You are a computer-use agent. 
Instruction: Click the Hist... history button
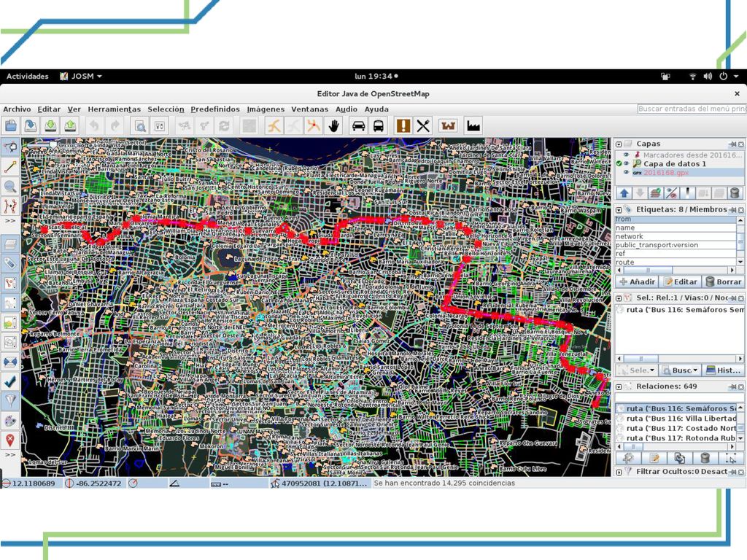click(x=724, y=370)
